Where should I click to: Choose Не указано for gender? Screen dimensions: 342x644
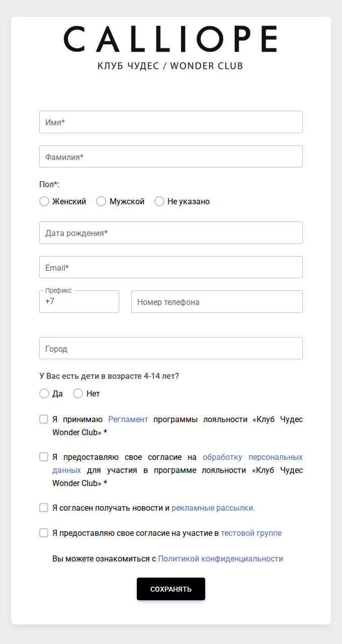tap(159, 201)
